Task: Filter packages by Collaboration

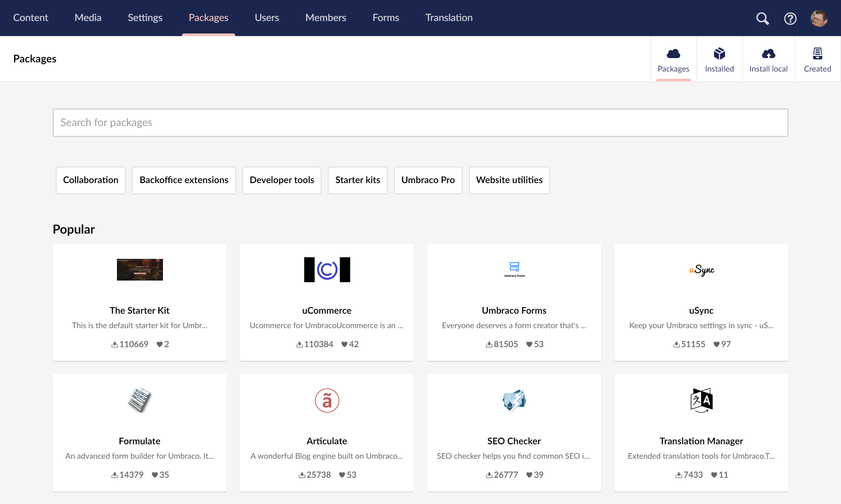Action: 90,180
